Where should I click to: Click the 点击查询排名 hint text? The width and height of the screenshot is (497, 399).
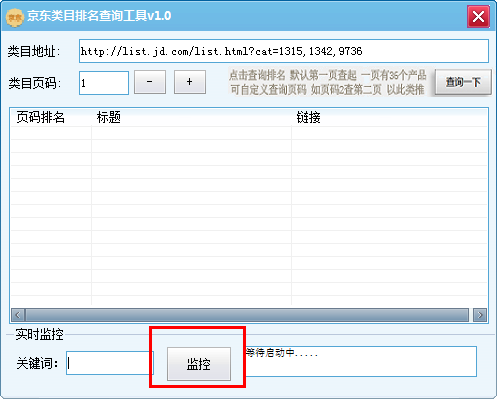(328, 82)
